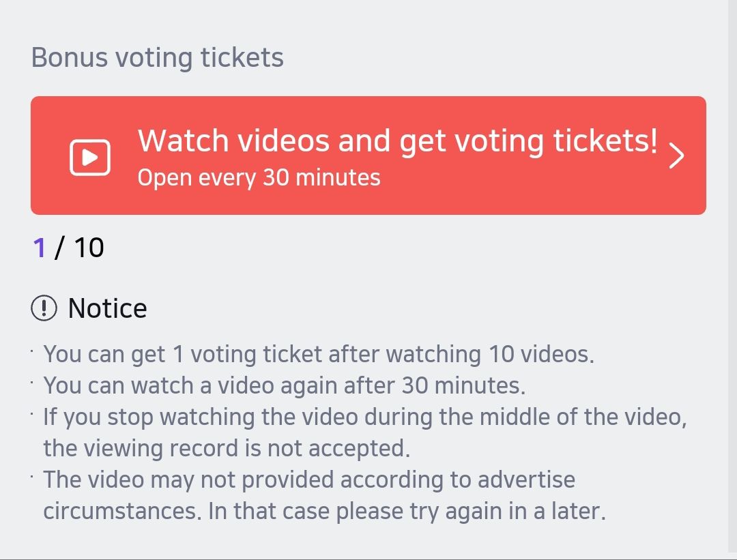Click the slash between 1 and 10
The image size is (737, 560).
[59, 248]
